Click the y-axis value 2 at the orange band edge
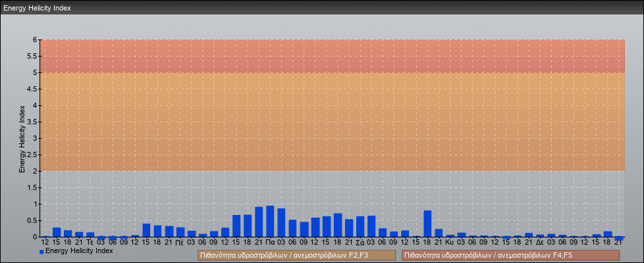 [36, 171]
